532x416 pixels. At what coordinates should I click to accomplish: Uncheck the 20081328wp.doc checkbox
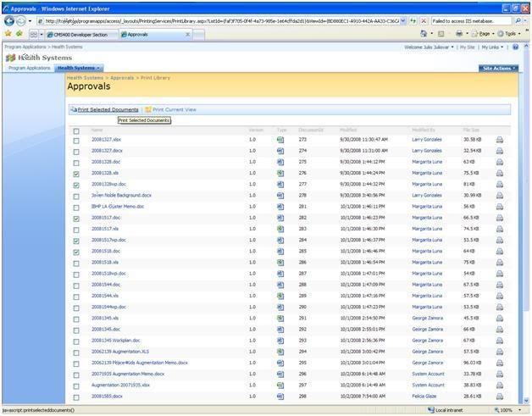(76, 186)
